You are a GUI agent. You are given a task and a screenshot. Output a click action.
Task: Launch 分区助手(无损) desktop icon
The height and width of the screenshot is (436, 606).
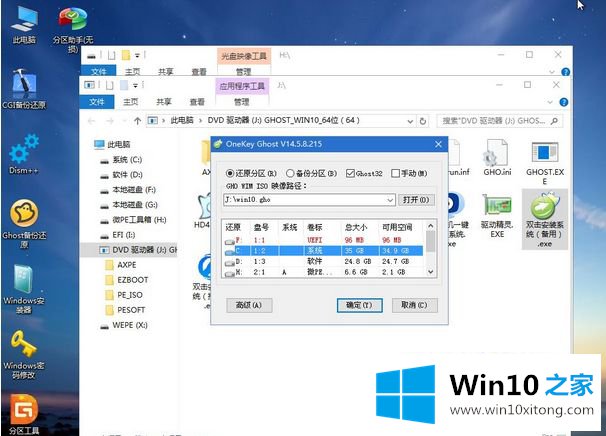pos(73,30)
